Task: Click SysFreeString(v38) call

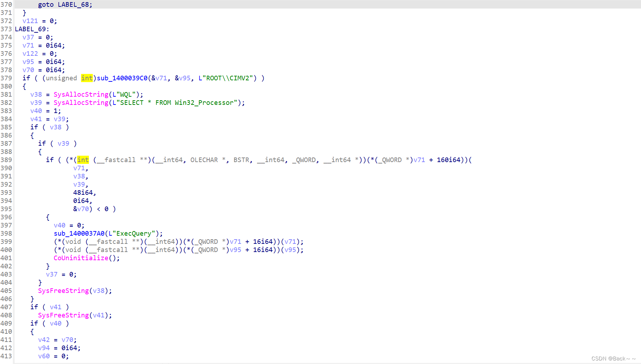Action: (x=75, y=291)
